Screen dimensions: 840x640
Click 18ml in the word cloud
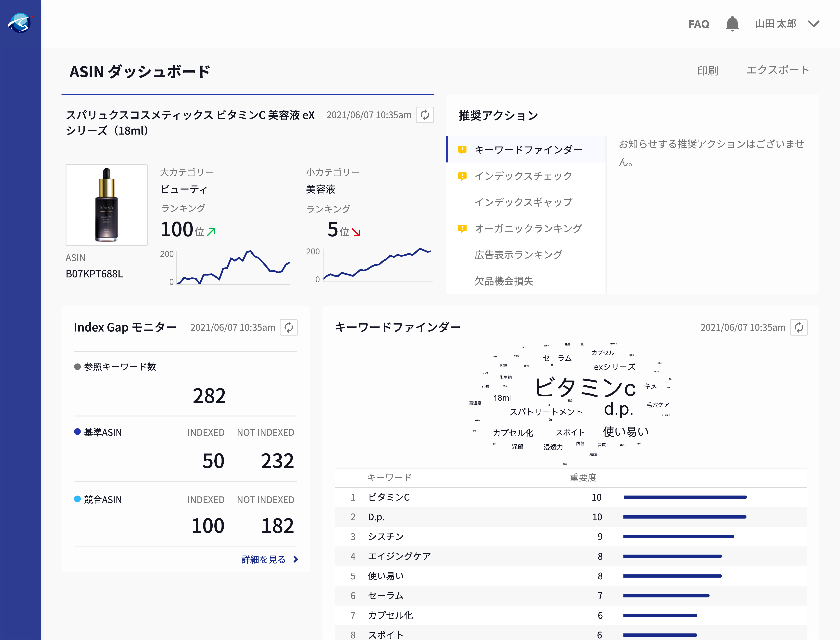(502, 398)
